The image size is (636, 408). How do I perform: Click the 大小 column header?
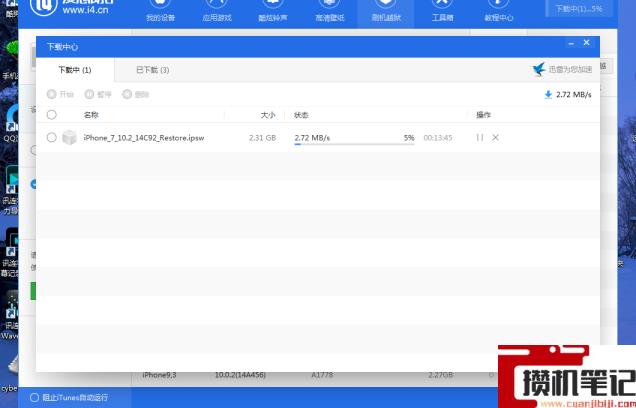pos(268,115)
